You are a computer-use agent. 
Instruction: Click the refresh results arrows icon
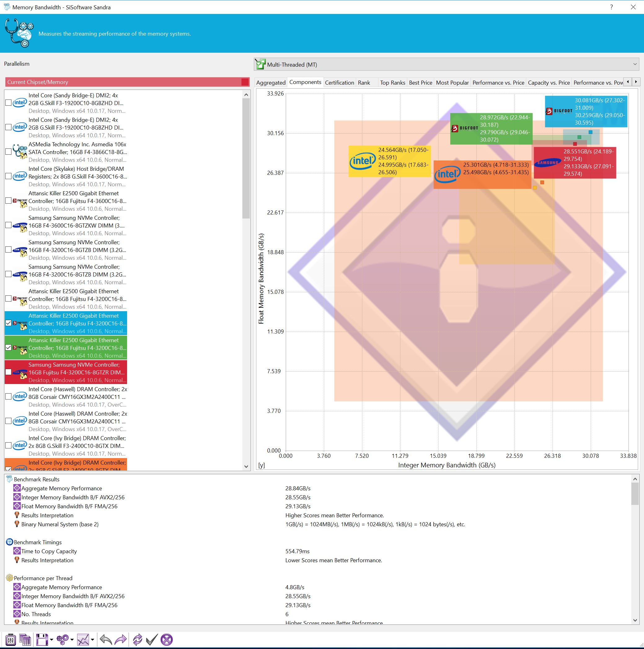pos(137,640)
